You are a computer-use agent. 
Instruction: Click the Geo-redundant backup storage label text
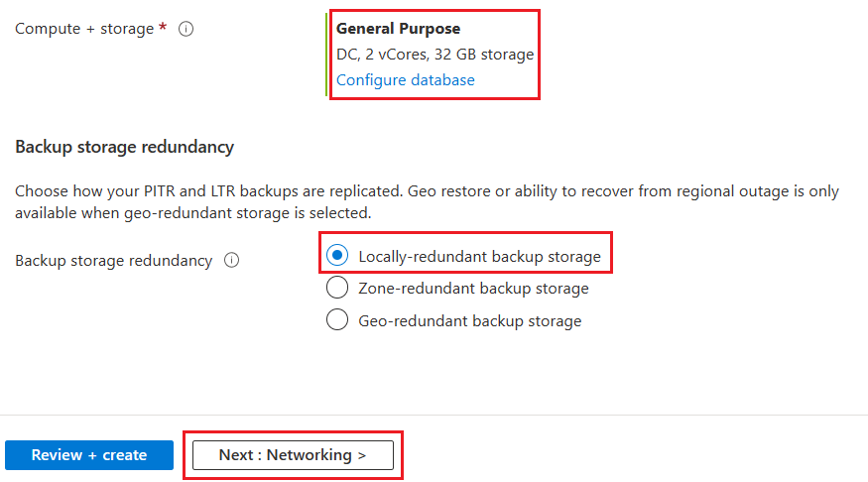tap(469, 320)
